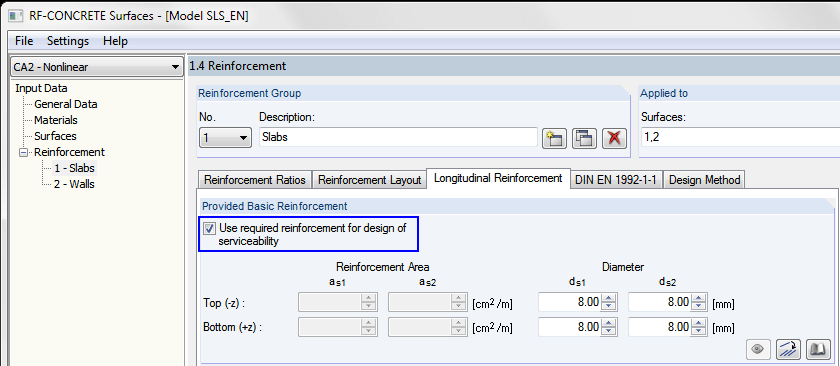Screen dimensions: 840x366
Task: Click the reinforcement import arrow icon button
Action: (788, 349)
